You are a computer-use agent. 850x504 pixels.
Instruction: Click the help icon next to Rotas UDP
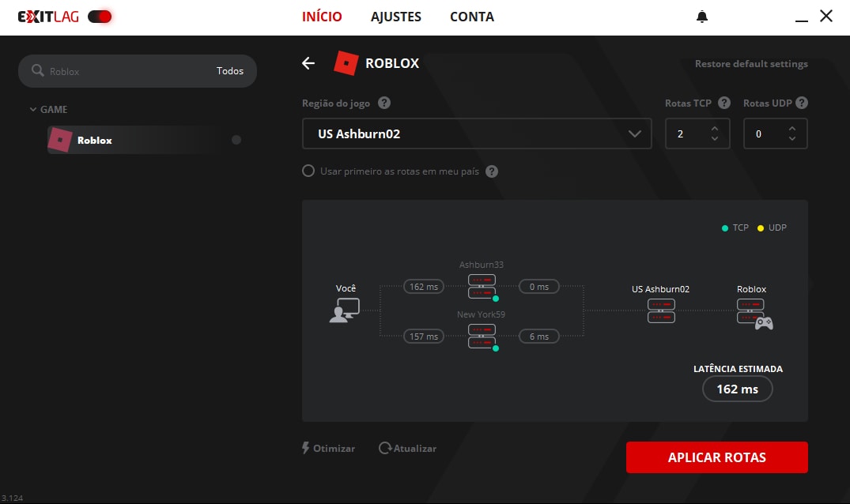pyautogui.click(x=801, y=103)
